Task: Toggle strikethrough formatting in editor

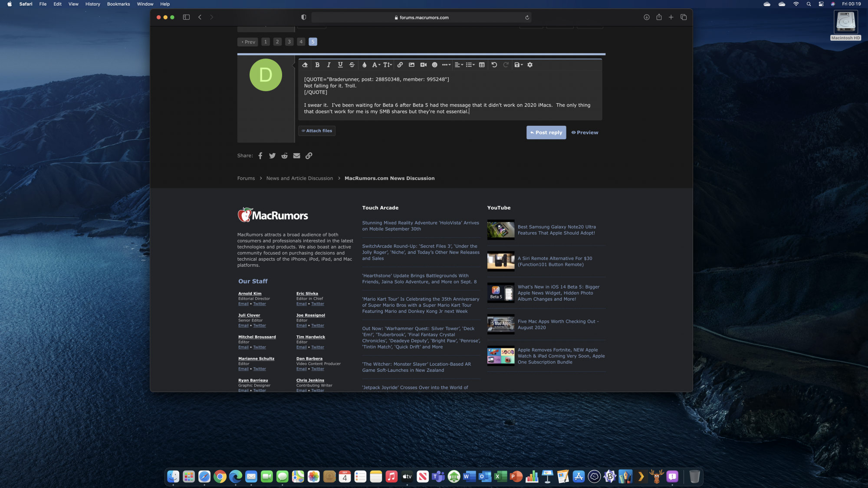Action: (x=352, y=65)
